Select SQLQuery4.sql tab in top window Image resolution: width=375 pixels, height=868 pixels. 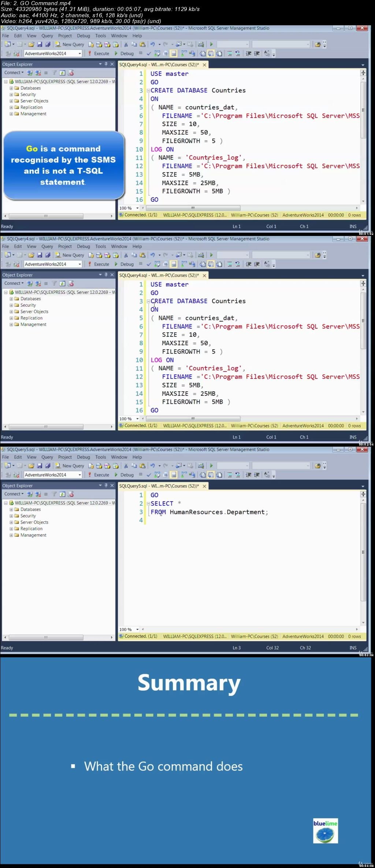[x=159, y=64]
